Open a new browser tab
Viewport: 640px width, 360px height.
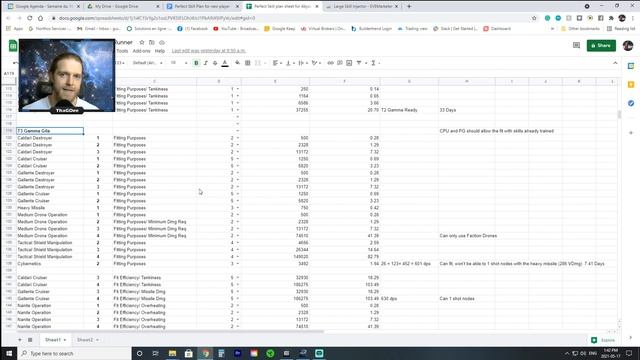(x=409, y=7)
